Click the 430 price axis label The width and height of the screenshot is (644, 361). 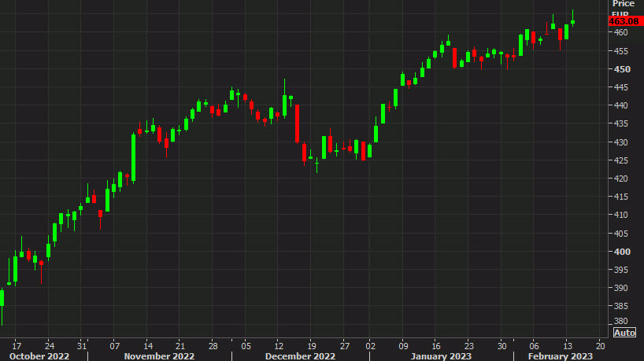click(621, 142)
